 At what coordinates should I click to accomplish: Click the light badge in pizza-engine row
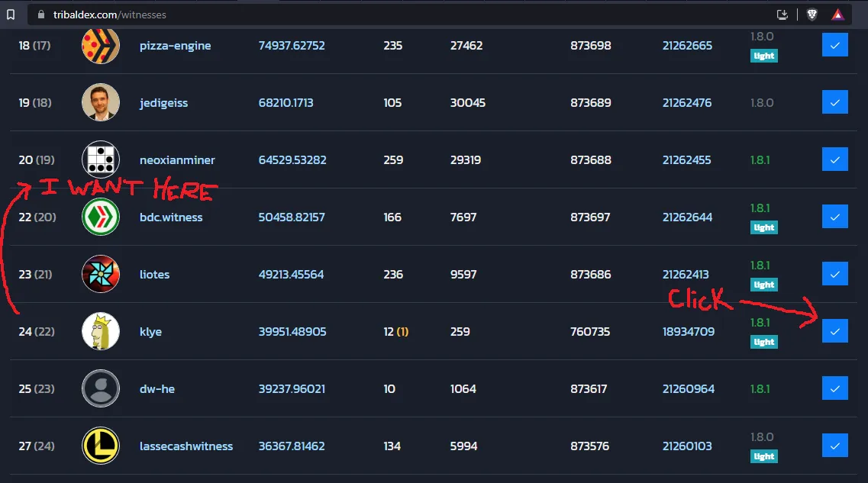click(x=764, y=56)
